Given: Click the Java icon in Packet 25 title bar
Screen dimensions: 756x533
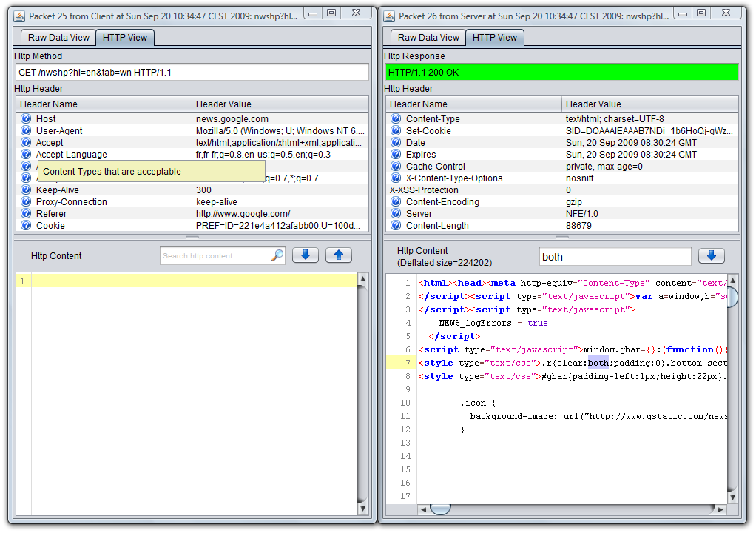Looking at the screenshot, I should [19, 16].
